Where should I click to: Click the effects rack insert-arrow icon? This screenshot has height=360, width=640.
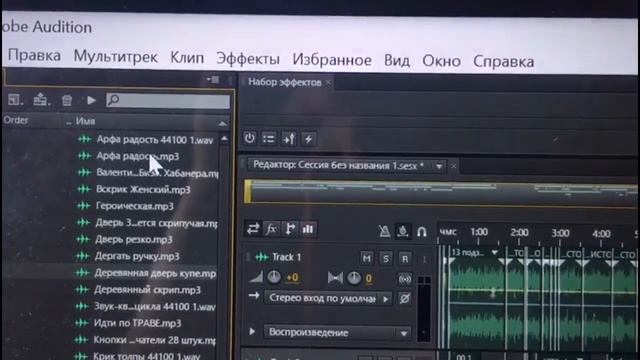[289, 139]
